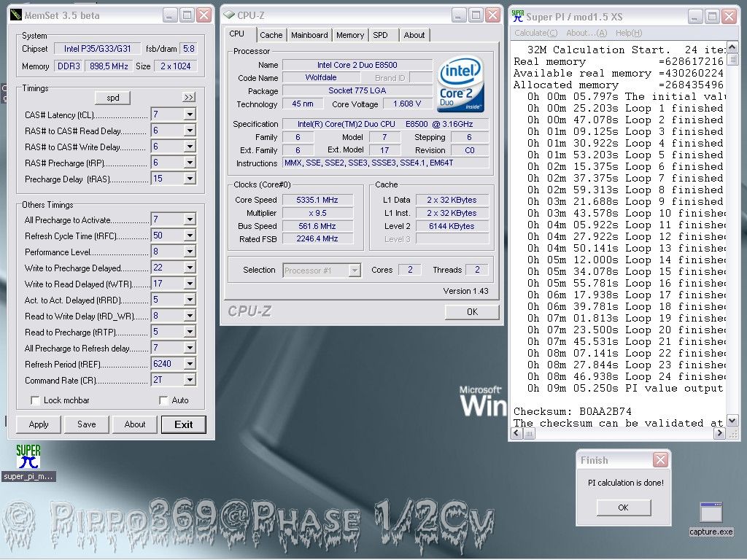
Task: Click the >> expand button in Timings
Action: point(189,97)
